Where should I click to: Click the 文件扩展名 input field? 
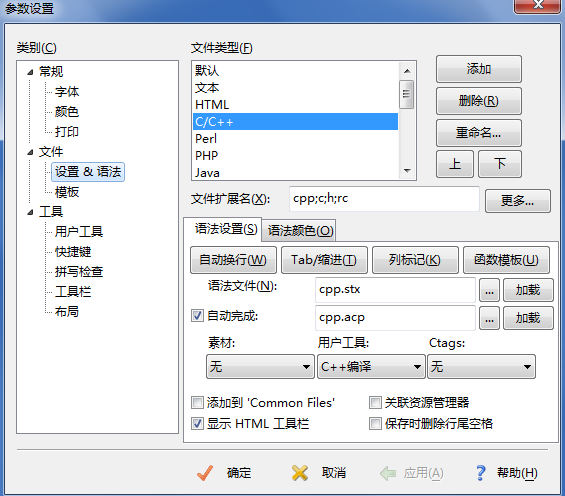(x=384, y=199)
